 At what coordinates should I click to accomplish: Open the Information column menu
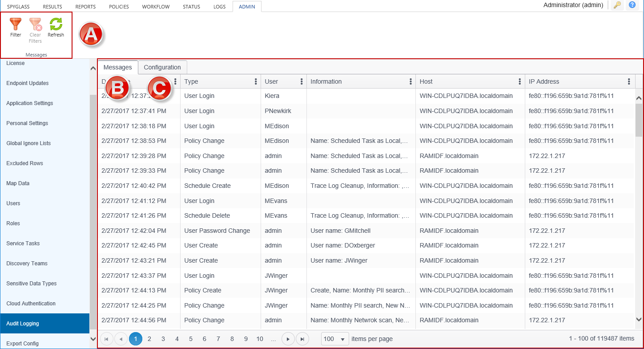pyautogui.click(x=411, y=81)
